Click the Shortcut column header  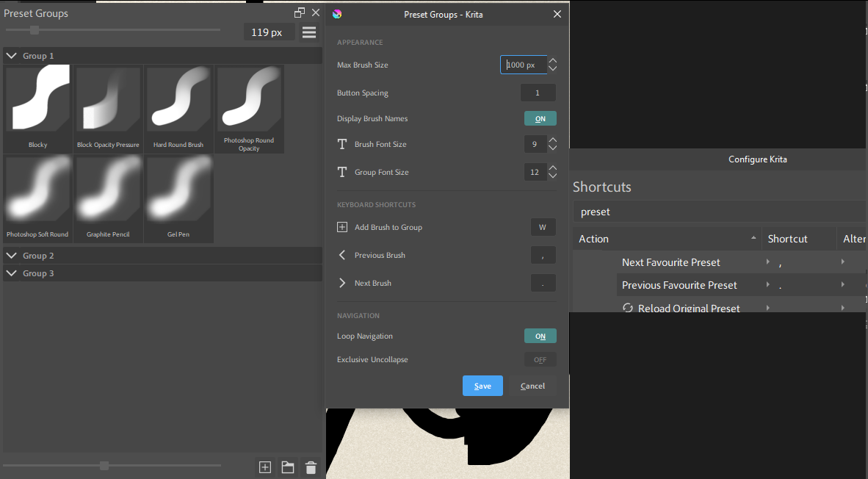(x=787, y=239)
